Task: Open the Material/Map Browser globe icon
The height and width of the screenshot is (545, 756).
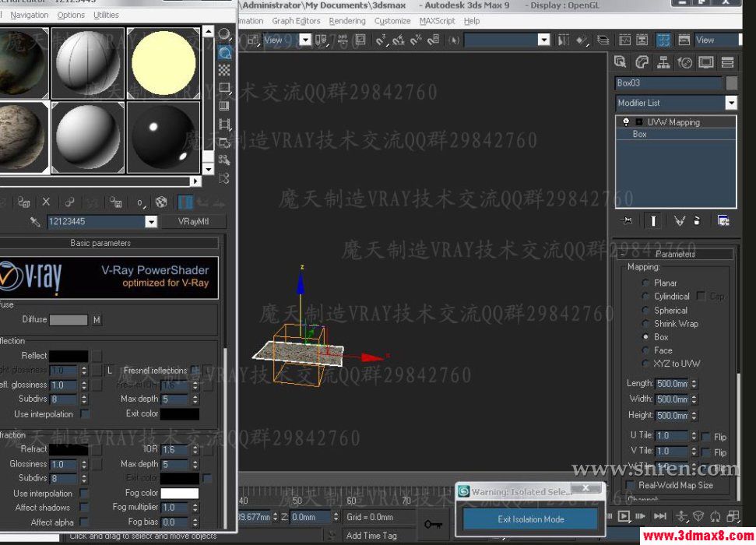Action: 160,202
